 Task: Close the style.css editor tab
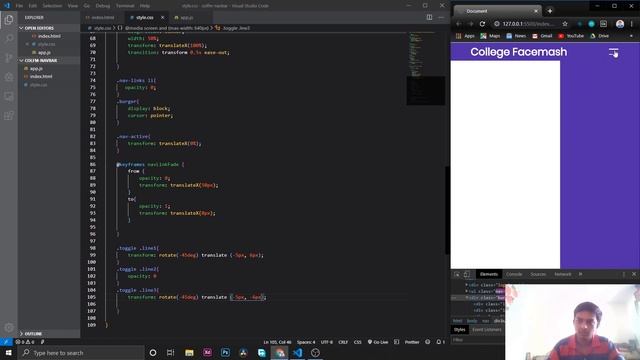162,18
